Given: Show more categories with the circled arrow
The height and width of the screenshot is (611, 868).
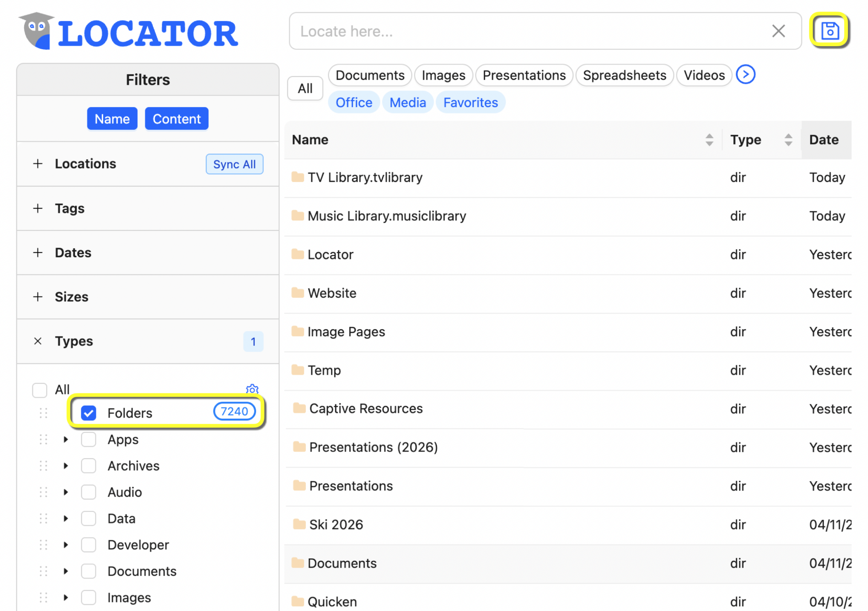Looking at the screenshot, I should [745, 75].
